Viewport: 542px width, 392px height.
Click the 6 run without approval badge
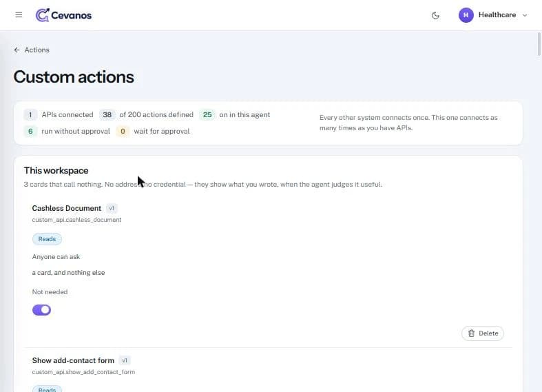point(30,132)
